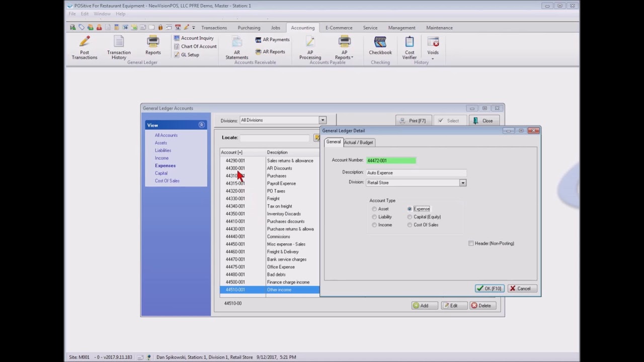Open the Divisions dropdown

(x=323, y=120)
